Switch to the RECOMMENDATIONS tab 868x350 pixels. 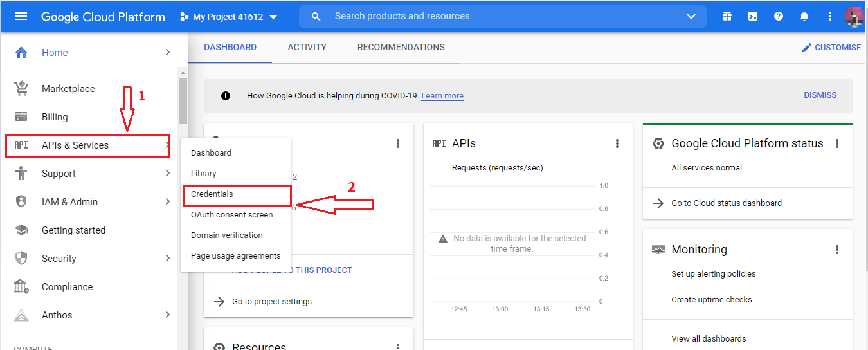tap(401, 48)
